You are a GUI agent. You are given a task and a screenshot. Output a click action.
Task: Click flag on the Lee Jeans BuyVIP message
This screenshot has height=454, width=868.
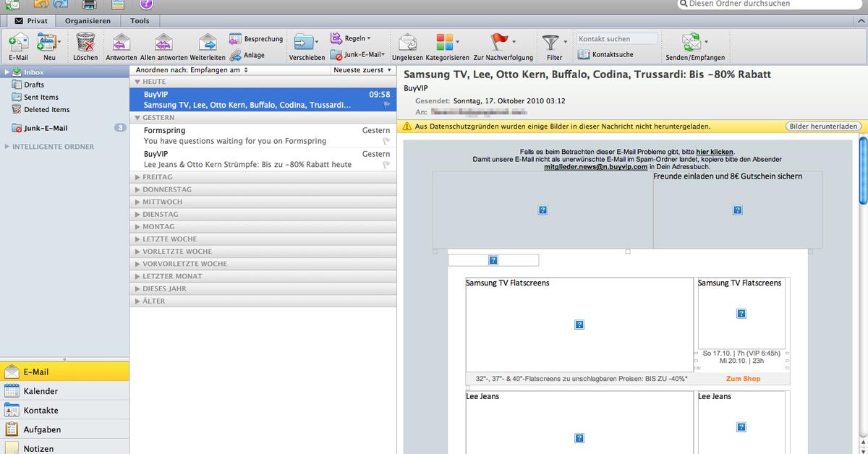point(387,165)
